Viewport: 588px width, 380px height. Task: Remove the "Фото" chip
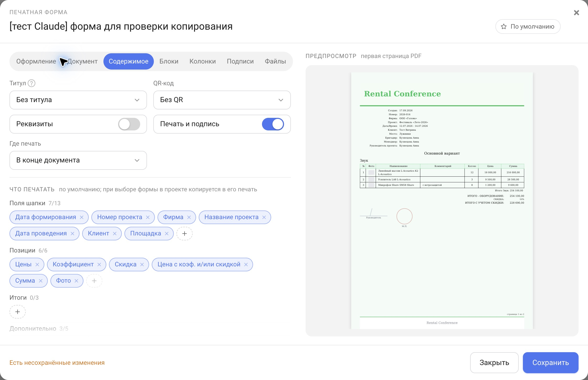pyautogui.click(x=76, y=281)
